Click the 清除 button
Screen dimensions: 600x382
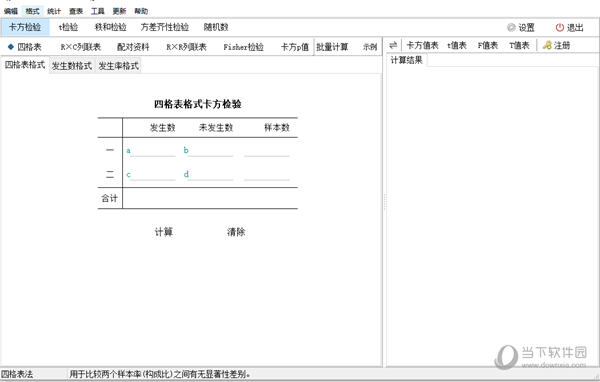tap(236, 232)
